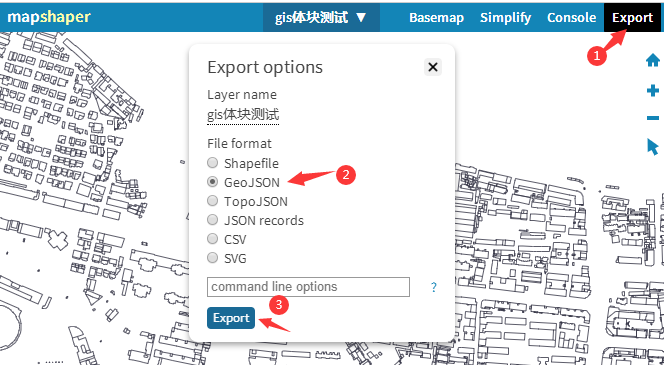The height and width of the screenshot is (365, 664).
Task: Zoom in with the plus icon
Action: pyautogui.click(x=653, y=91)
